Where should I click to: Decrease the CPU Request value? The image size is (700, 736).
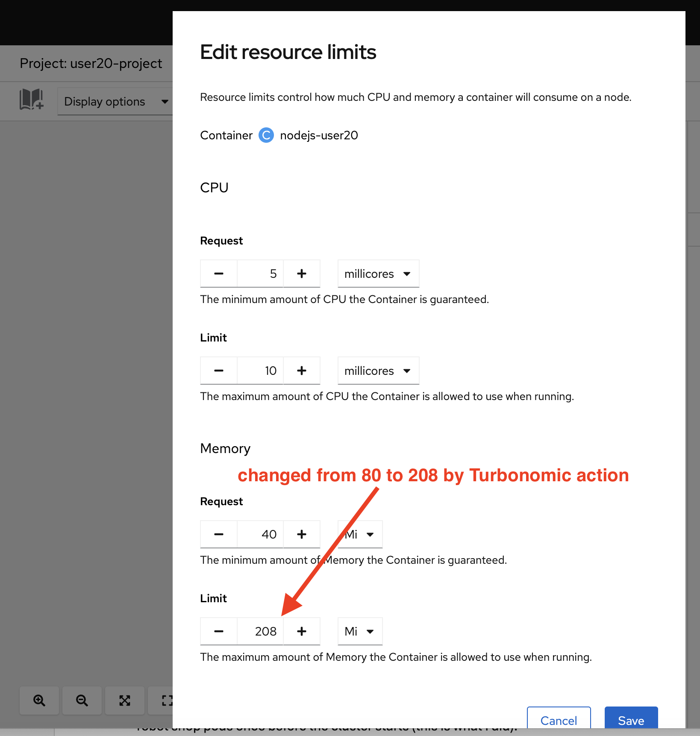click(219, 274)
